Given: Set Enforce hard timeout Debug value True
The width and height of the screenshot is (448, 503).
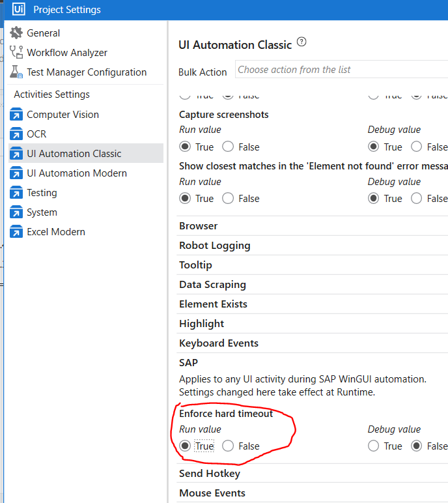Looking at the screenshot, I should (374, 446).
